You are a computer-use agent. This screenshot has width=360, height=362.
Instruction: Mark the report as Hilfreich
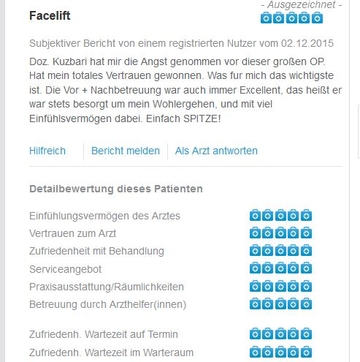pyautogui.click(x=47, y=151)
